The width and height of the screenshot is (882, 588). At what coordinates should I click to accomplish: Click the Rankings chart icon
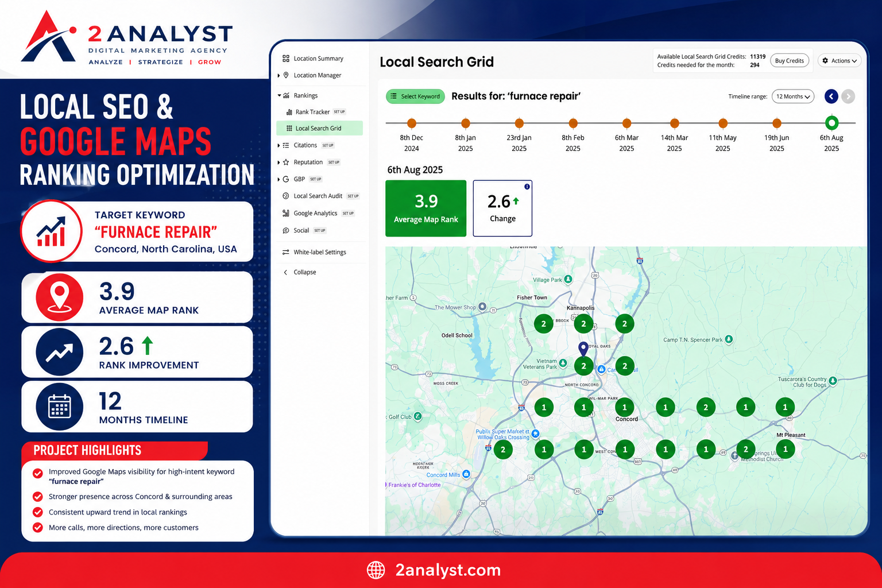(286, 95)
